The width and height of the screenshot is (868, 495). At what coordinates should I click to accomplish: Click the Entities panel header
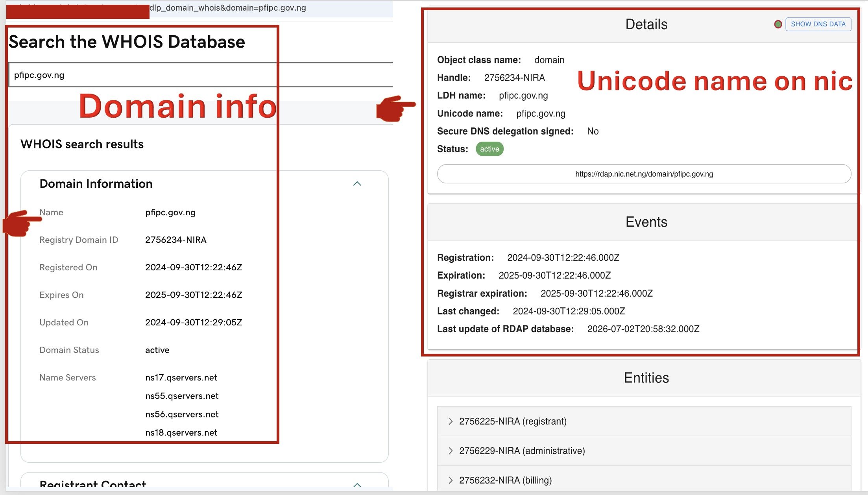pos(646,378)
